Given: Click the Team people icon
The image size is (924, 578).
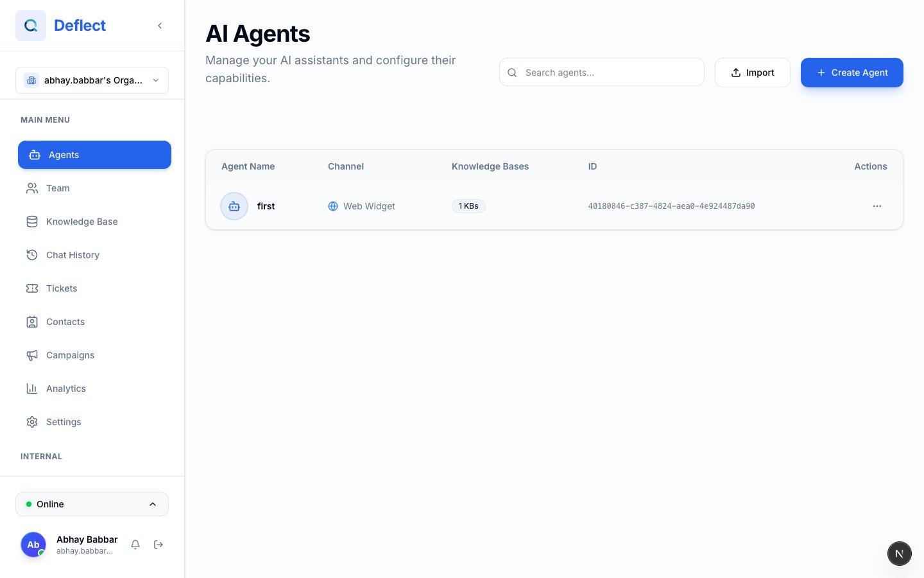Looking at the screenshot, I should pos(32,188).
